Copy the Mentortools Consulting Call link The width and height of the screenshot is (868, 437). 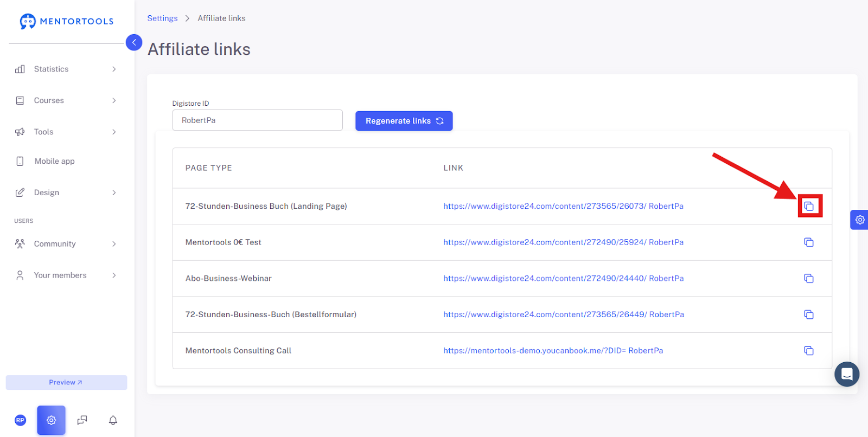(x=809, y=351)
